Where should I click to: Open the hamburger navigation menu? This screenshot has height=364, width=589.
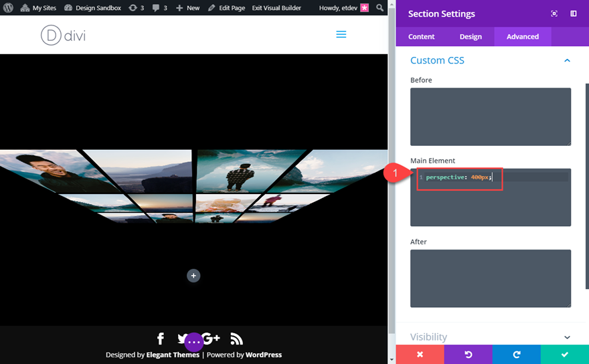341,35
